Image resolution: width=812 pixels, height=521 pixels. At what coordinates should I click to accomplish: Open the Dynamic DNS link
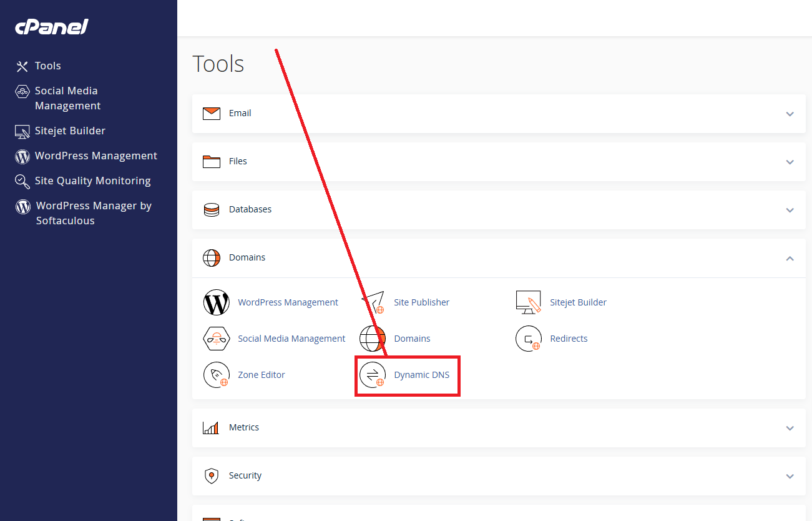point(421,375)
